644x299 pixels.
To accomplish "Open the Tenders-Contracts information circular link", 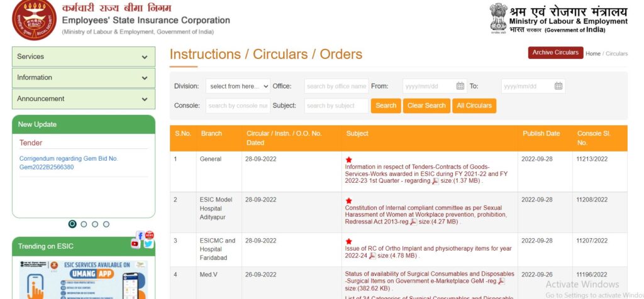I will 426,174.
